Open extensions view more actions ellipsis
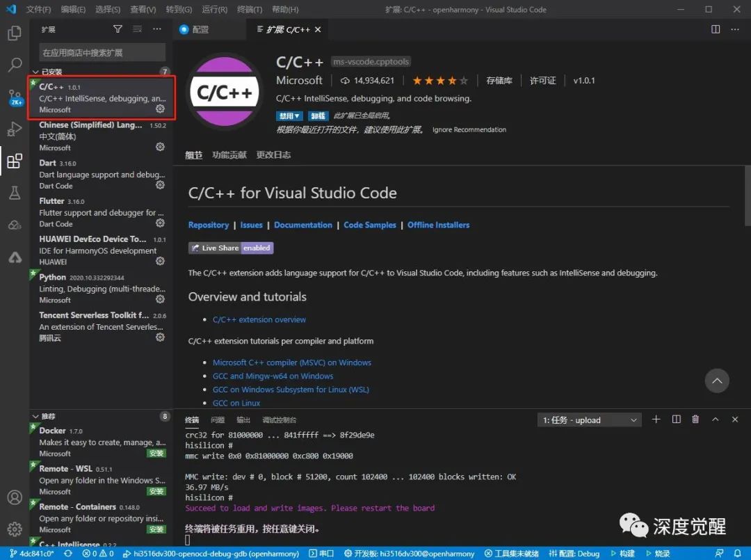This screenshot has width=751, height=560. tap(157, 29)
